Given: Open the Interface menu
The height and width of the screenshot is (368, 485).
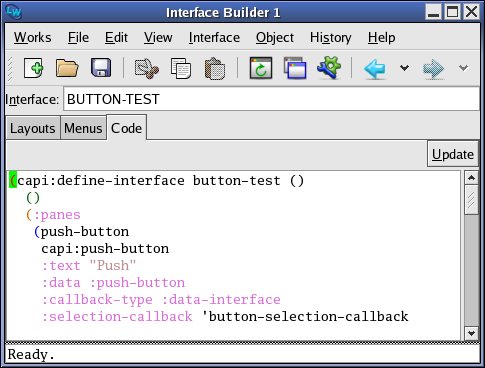Looking at the screenshot, I should click(x=214, y=38).
